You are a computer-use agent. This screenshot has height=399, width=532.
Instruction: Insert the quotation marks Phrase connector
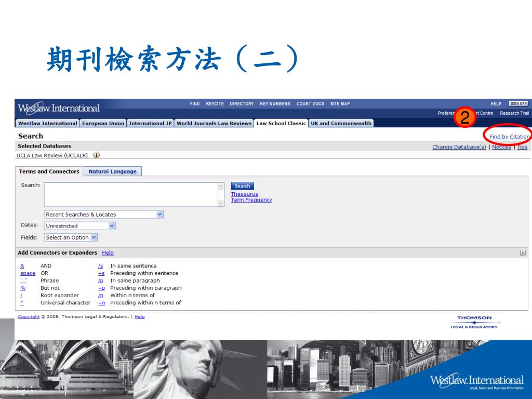tap(23, 280)
